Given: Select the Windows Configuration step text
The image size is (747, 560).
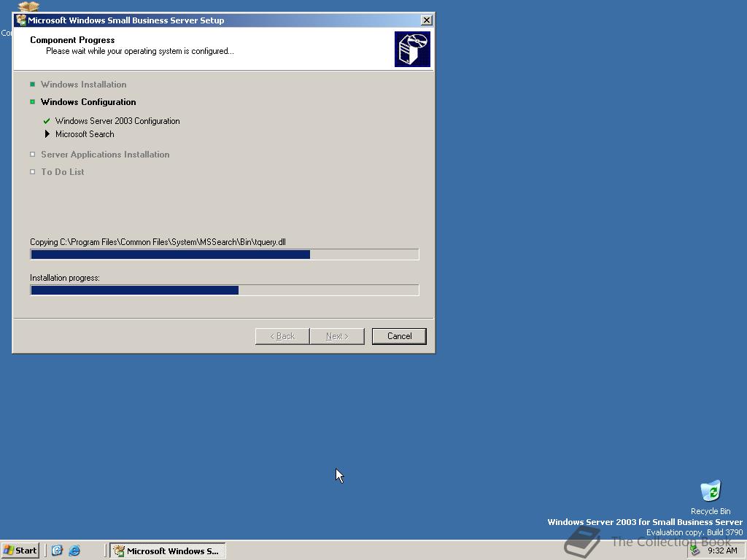Looking at the screenshot, I should coord(88,102).
